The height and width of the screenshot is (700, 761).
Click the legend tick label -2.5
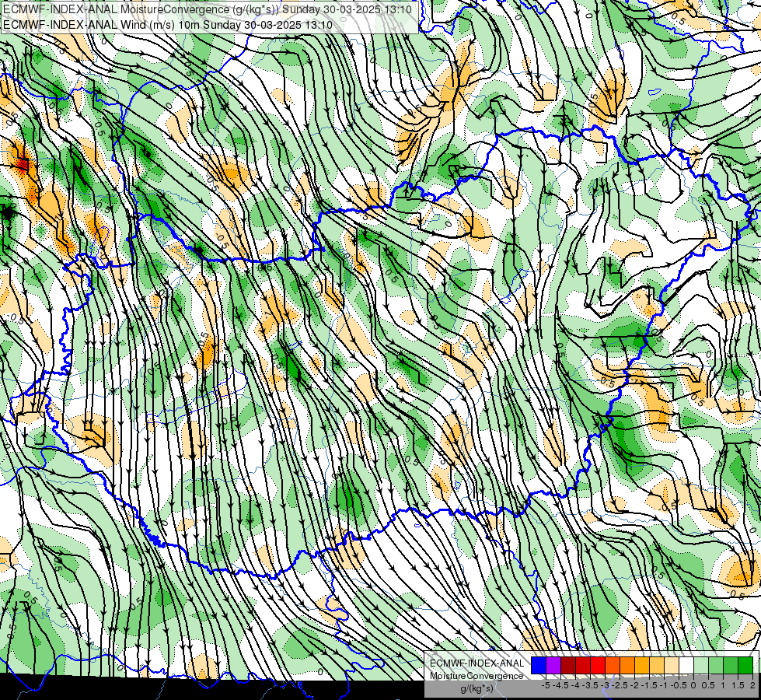tap(620, 685)
